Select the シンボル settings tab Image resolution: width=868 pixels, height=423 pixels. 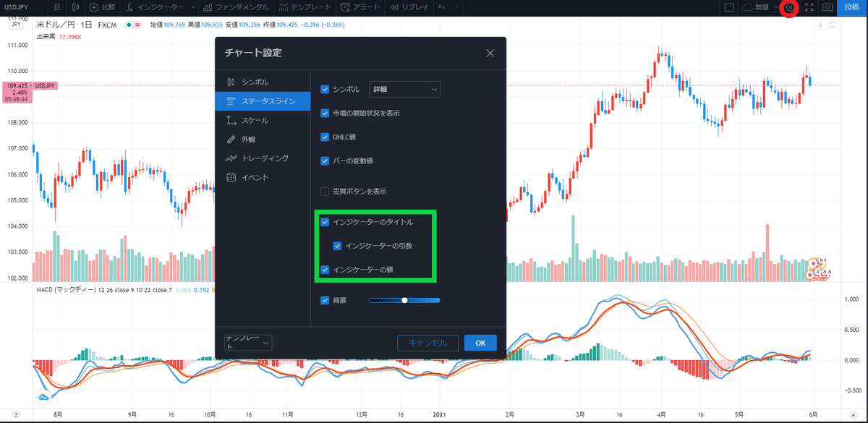[x=263, y=82]
